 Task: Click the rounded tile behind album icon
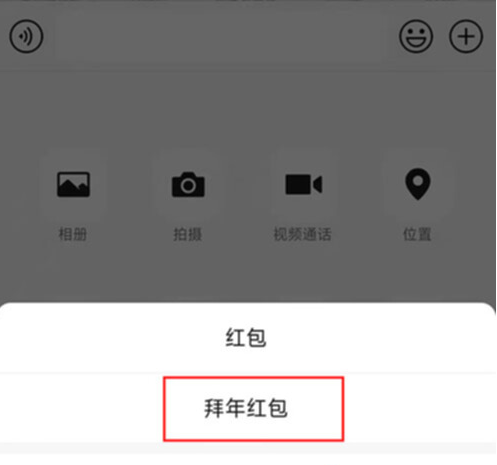click(73, 184)
